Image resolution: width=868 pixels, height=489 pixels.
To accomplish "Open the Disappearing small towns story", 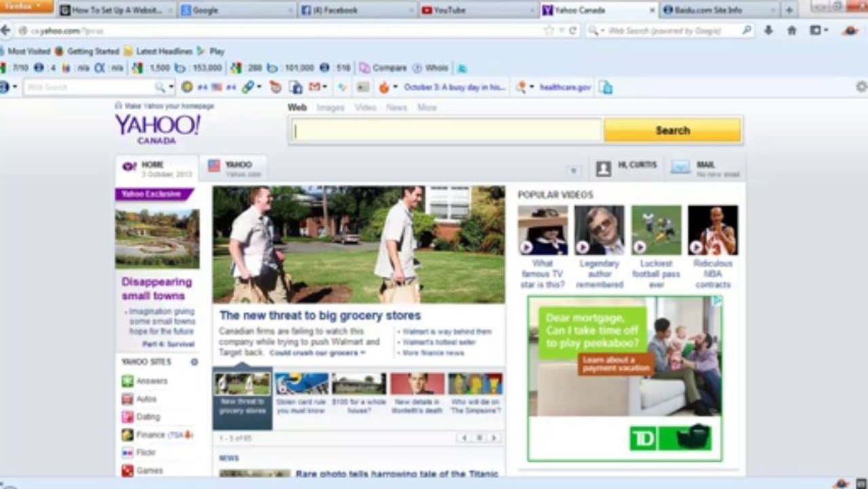I will (x=157, y=289).
